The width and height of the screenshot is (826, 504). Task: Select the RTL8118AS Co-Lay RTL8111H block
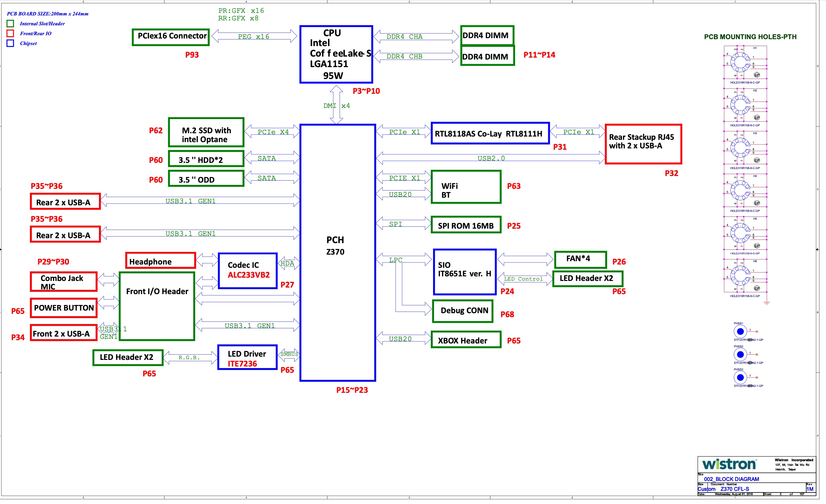pos(490,133)
